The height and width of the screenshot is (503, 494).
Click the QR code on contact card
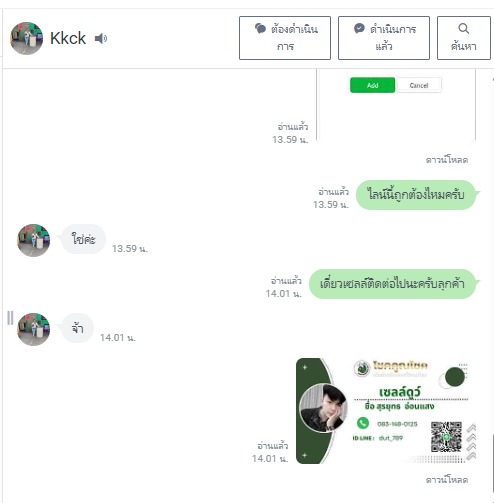tap(446, 437)
